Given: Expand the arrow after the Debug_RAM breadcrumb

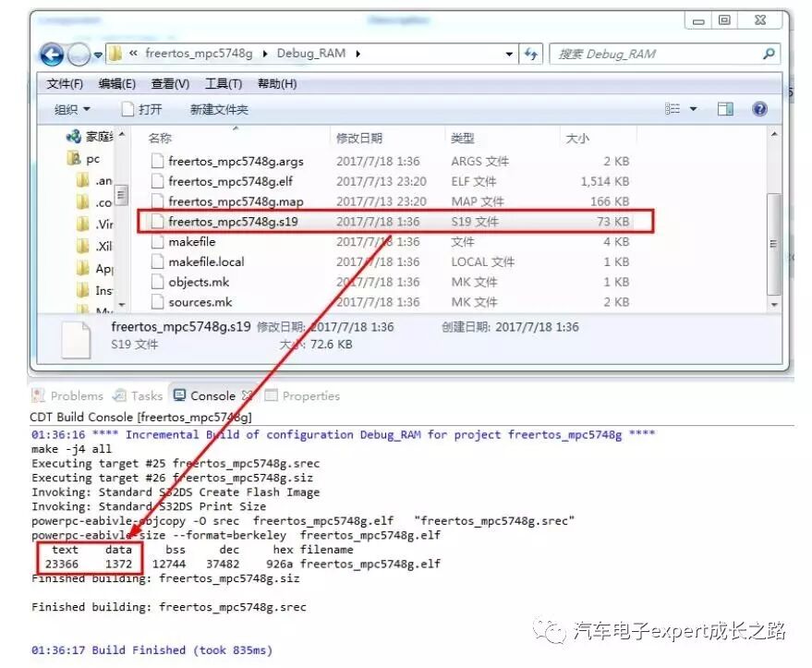Looking at the screenshot, I should 358,54.
